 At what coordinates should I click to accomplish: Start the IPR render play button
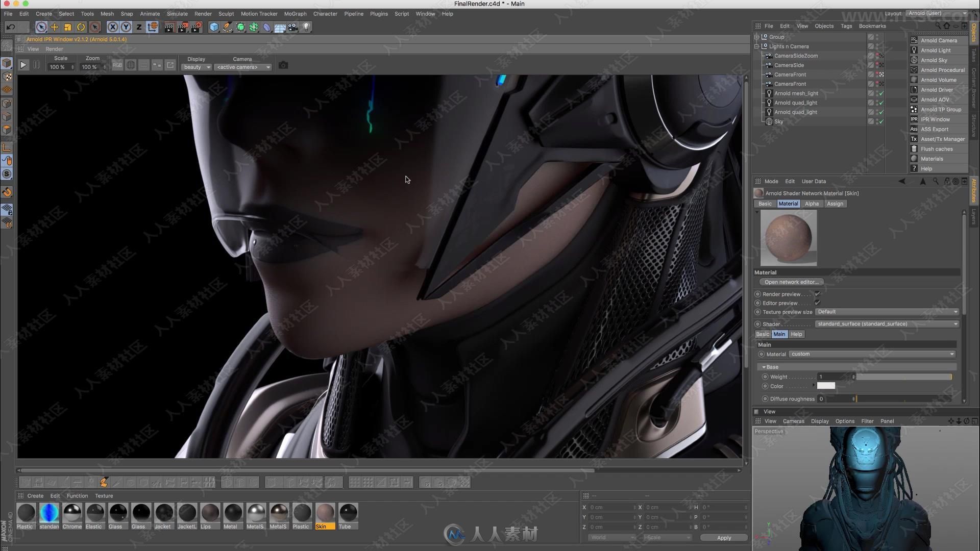(x=23, y=65)
